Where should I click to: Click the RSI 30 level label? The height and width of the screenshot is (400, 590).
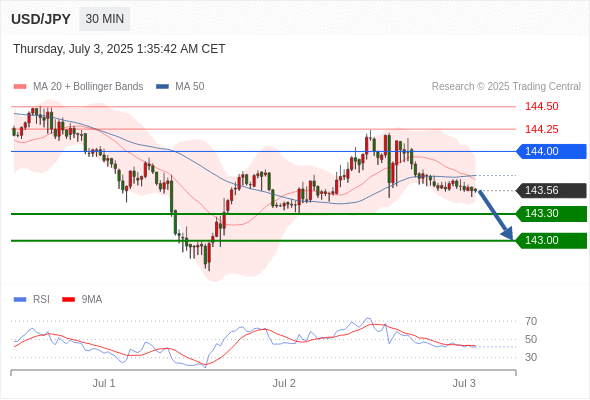[x=531, y=357]
